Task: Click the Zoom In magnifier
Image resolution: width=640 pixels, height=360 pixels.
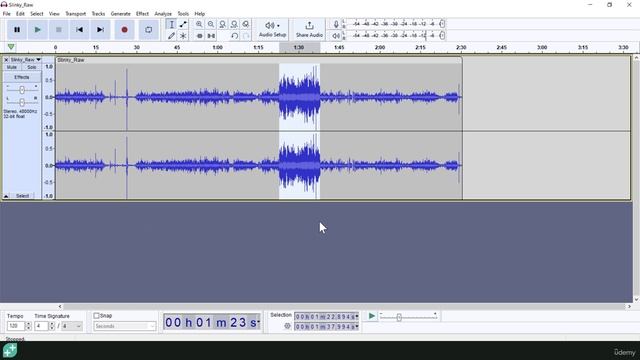Action: [199, 24]
